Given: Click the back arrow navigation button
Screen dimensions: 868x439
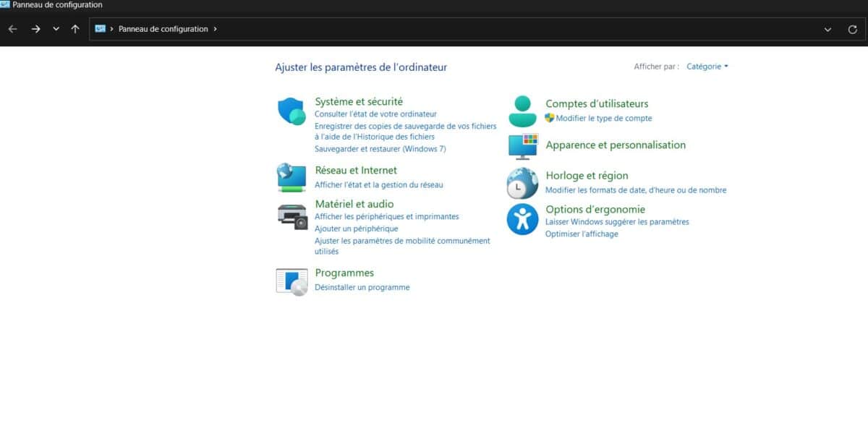Looking at the screenshot, I should click(12, 29).
